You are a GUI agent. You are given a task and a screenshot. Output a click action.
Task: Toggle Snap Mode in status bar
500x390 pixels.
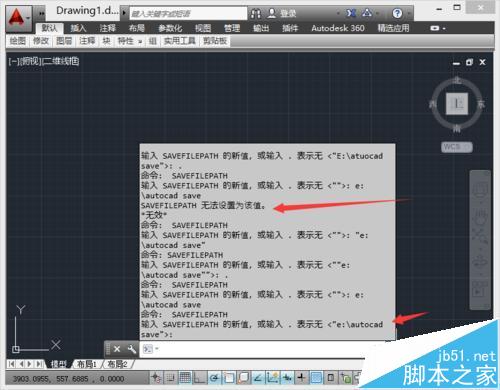pos(170,378)
